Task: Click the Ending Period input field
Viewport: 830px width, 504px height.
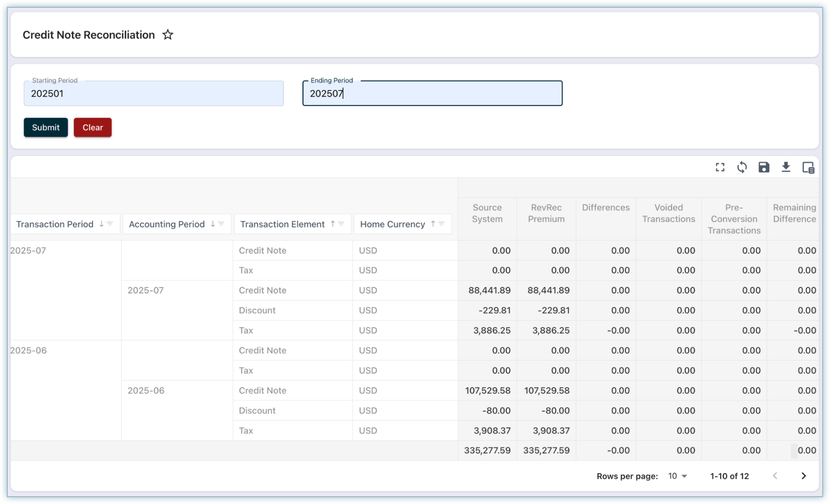Action: 432,94
